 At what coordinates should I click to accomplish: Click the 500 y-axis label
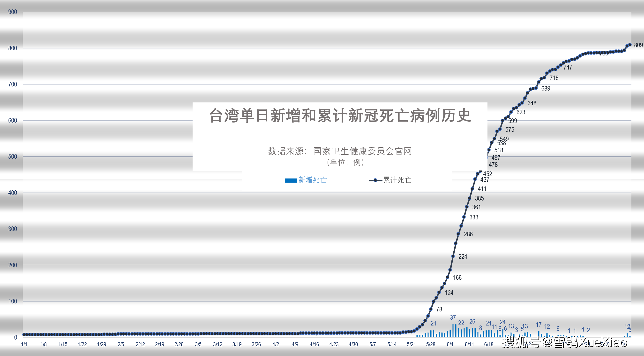pos(13,157)
